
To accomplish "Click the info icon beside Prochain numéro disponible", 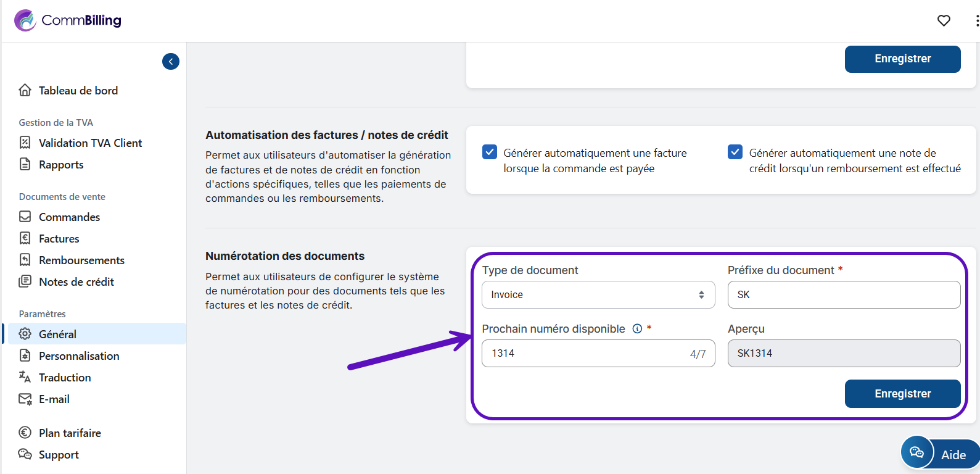I will 637,329.
